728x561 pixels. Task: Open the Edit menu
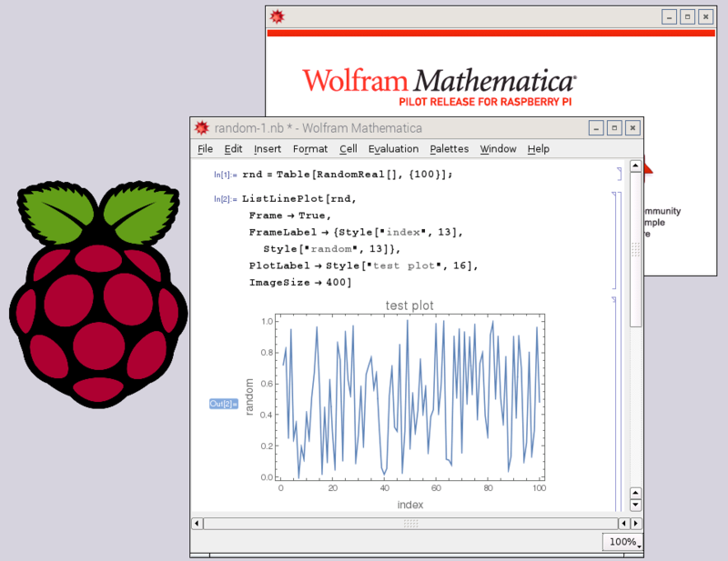coord(233,149)
